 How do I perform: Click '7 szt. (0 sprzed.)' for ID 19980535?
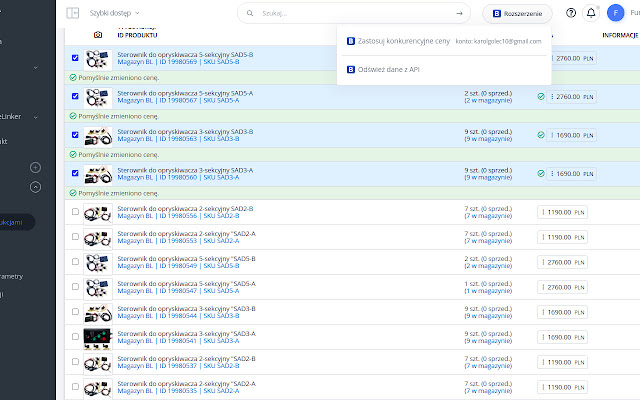(488, 384)
